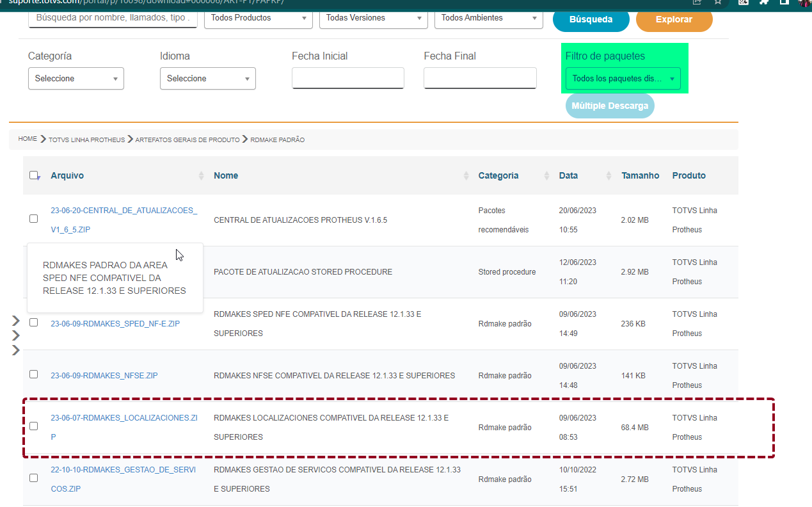Download 23-06-07-RDMAKES_LOCALIZACIONES.ZIP
Image resolution: width=812 pixels, height=507 pixels.
124,427
